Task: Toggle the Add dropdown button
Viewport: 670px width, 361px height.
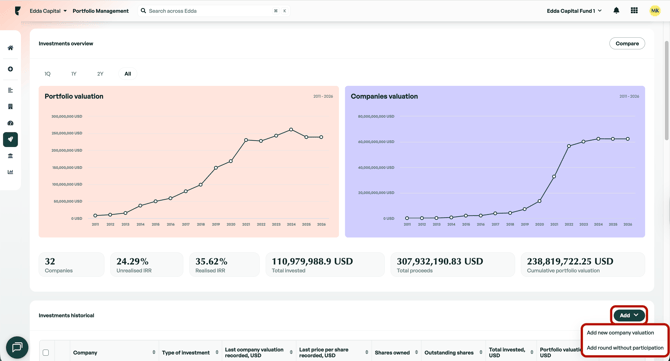Action: click(x=629, y=315)
